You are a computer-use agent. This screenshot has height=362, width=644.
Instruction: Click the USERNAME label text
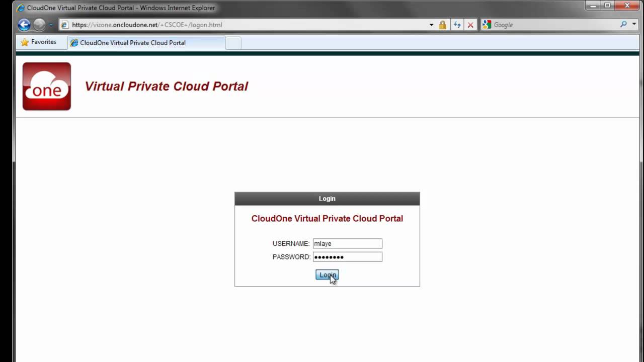pos(291,244)
